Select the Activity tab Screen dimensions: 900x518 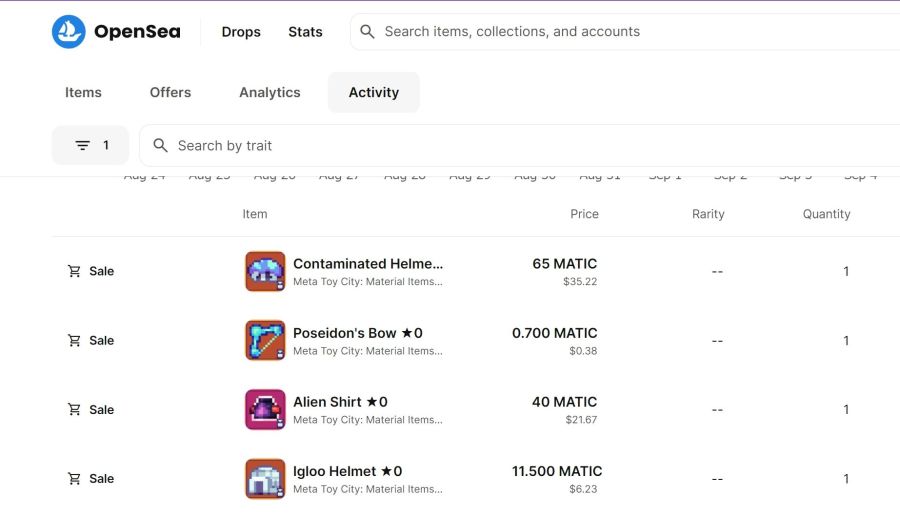374,92
